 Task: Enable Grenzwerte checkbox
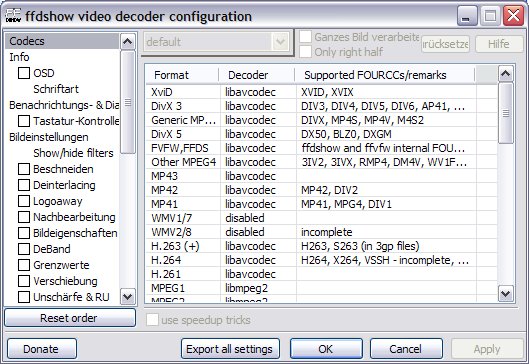[24, 265]
